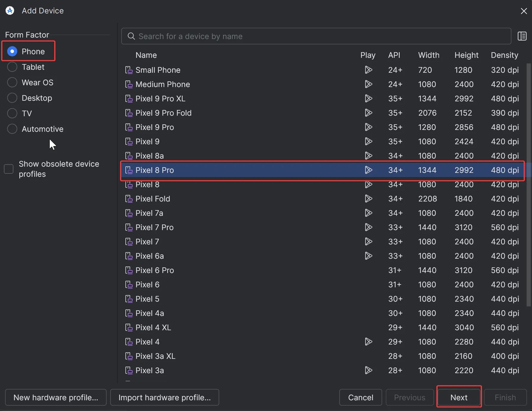The image size is (532, 411).
Task: Click the Play Store icon in Pixel 8a row
Action: [368, 156]
